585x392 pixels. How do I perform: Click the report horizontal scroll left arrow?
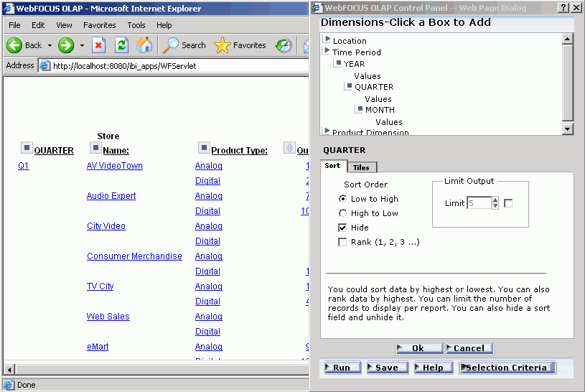(9, 370)
